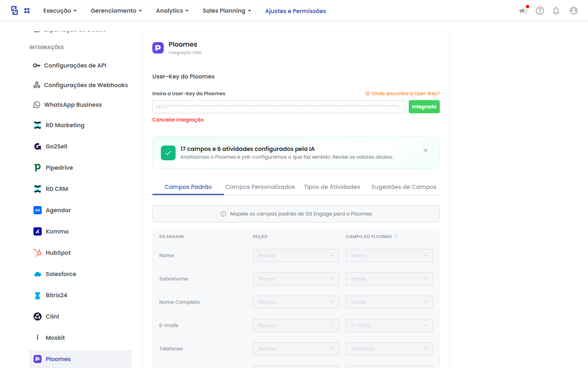Click the 'User-Key do Ploomes' heading
Screen dimensions: 588x368
coord(183,76)
